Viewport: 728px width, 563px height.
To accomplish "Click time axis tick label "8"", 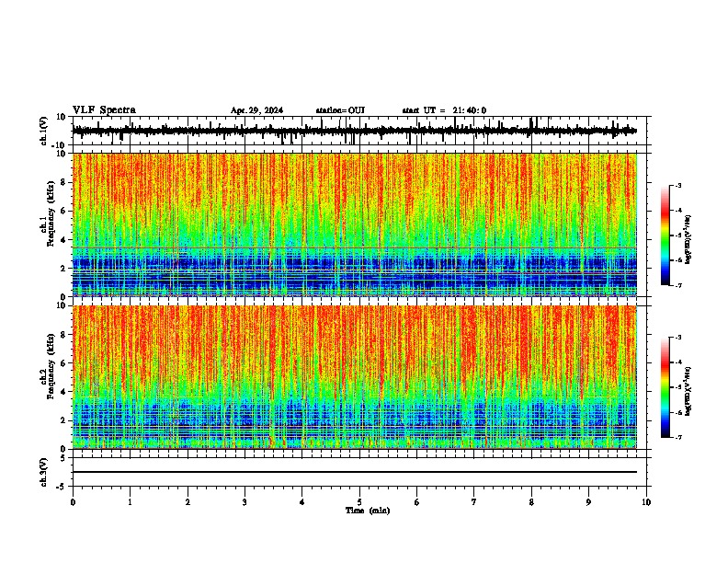I will [x=531, y=502].
